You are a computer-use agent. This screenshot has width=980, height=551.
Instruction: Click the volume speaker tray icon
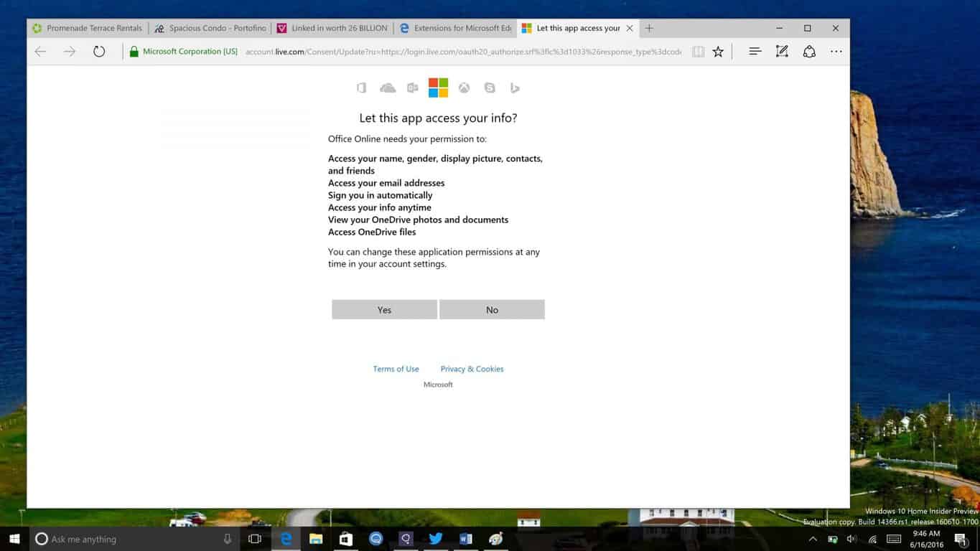click(x=852, y=539)
